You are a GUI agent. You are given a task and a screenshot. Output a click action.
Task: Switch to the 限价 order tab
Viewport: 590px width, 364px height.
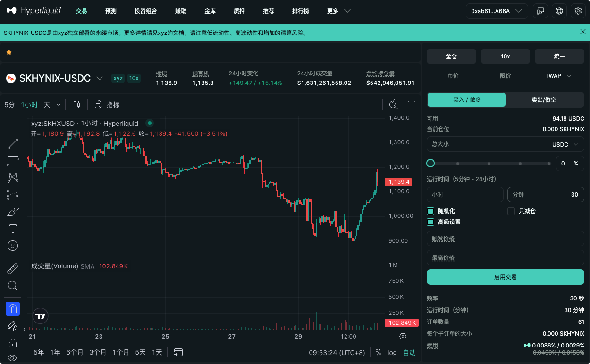coord(506,76)
